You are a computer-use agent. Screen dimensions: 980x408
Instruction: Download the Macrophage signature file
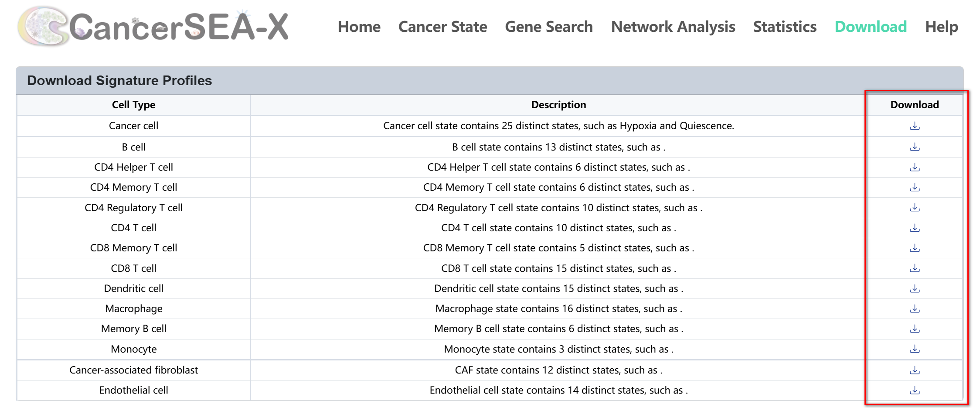(915, 309)
